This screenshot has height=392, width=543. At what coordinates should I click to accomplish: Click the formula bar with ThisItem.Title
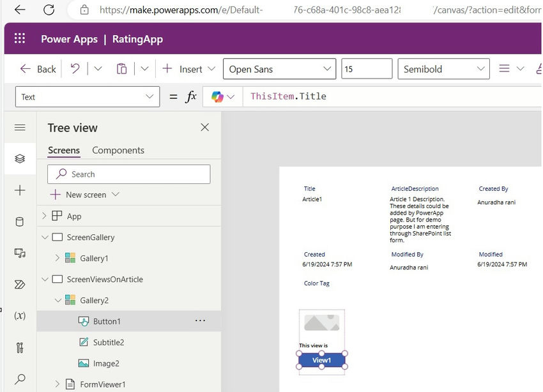(x=392, y=96)
